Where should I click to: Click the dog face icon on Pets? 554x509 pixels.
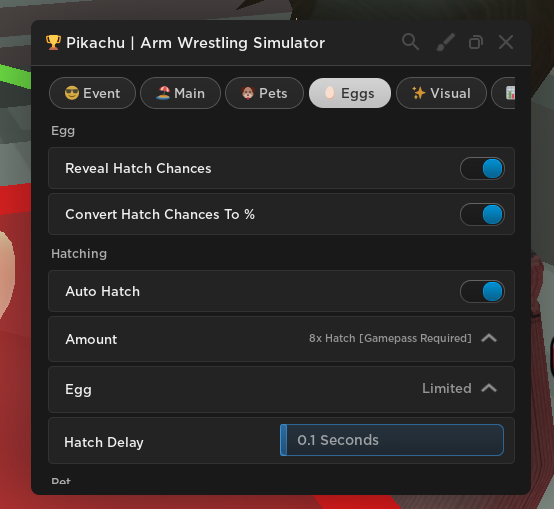(248, 93)
